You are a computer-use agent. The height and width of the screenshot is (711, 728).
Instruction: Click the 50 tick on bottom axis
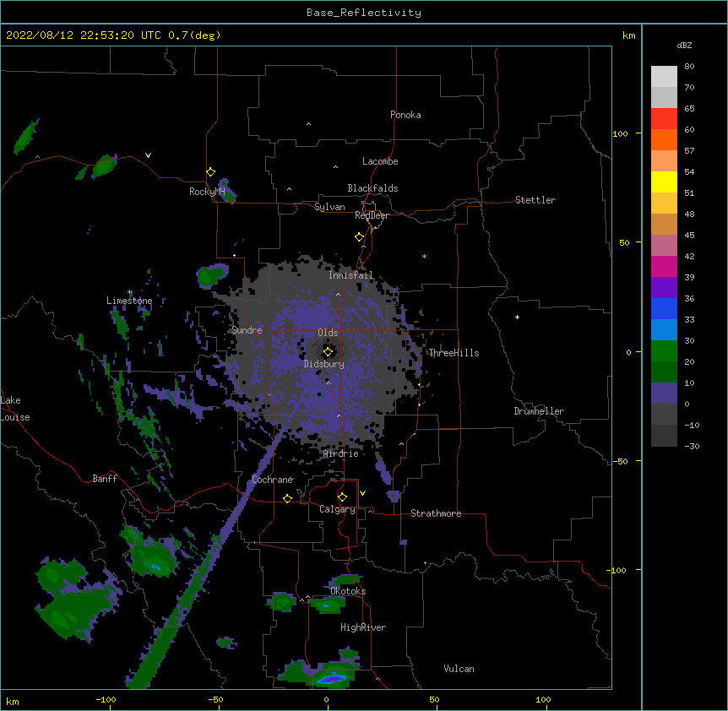click(x=434, y=699)
